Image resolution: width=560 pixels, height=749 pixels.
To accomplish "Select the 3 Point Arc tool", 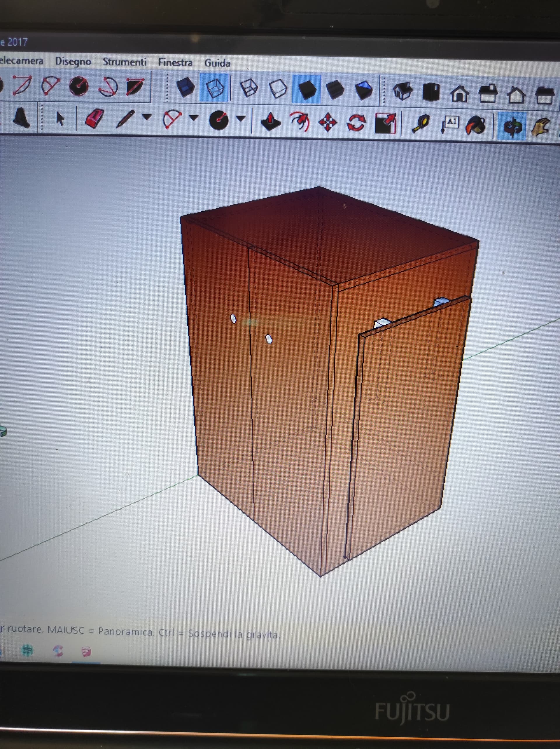I will click(108, 87).
